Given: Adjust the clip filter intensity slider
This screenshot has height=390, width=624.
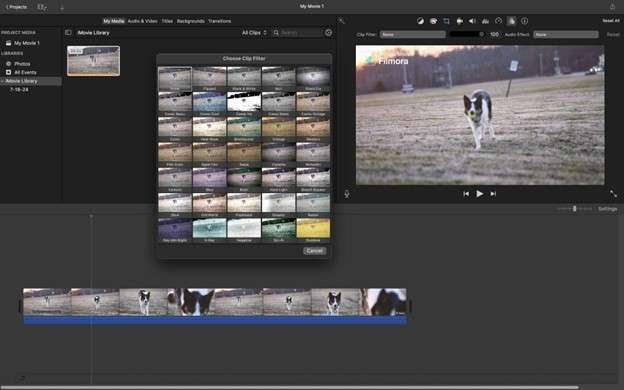Looking at the screenshot, I should click(467, 35).
